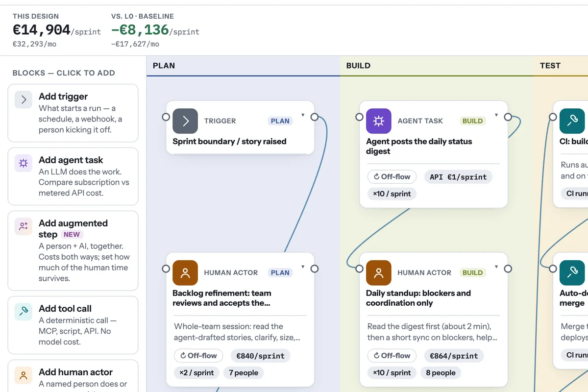This screenshot has height=392, width=588.
Task: Click the 'BLOCKS — CLICK TO ADD' heading
Action: coord(64,73)
